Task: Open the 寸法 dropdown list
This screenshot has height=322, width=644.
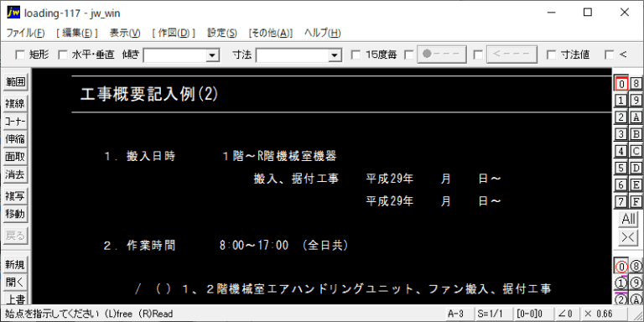Action: pyautogui.click(x=335, y=55)
